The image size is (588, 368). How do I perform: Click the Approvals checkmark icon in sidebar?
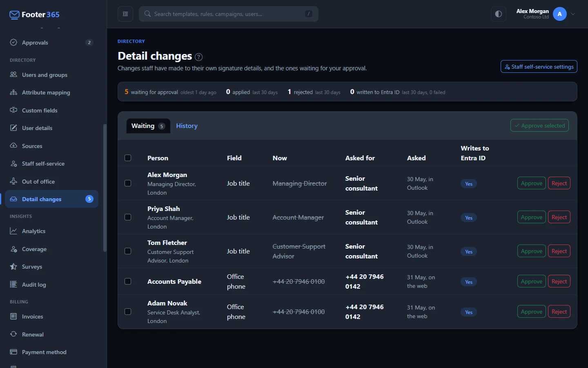(x=13, y=43)
